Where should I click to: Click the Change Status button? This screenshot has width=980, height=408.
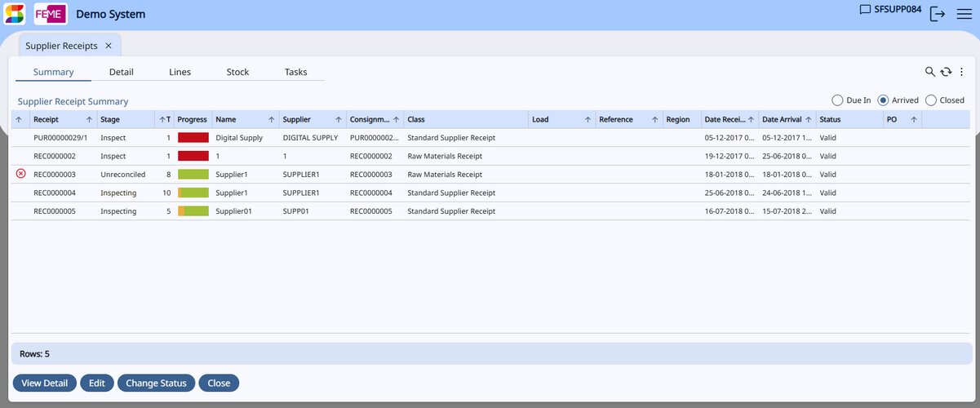click(156, 383)
